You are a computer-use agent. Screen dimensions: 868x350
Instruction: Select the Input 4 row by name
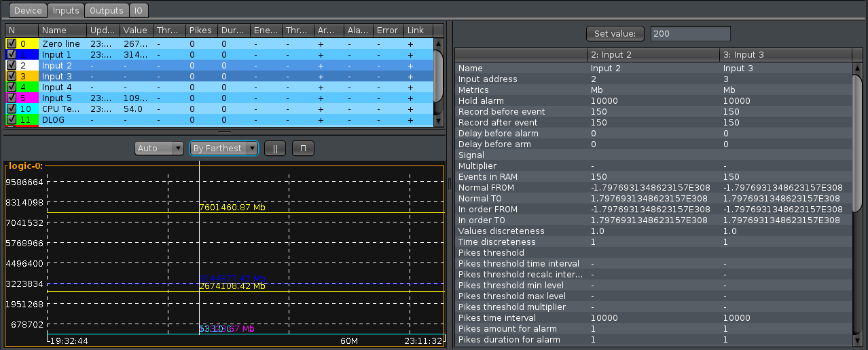(57, 87)
